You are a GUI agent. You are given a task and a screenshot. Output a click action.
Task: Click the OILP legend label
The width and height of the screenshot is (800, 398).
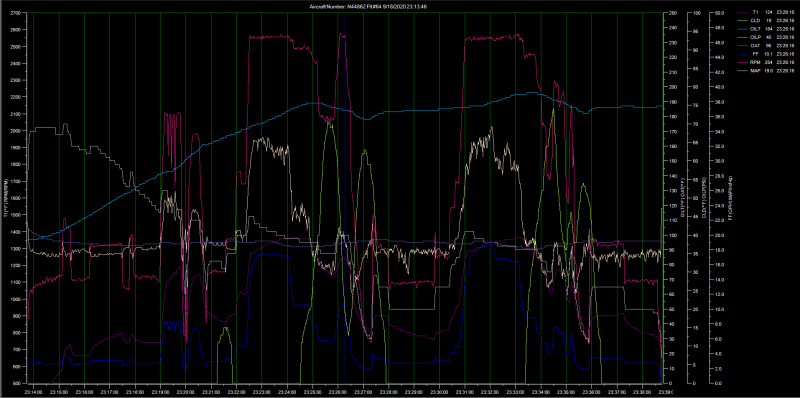pos(757,37)
